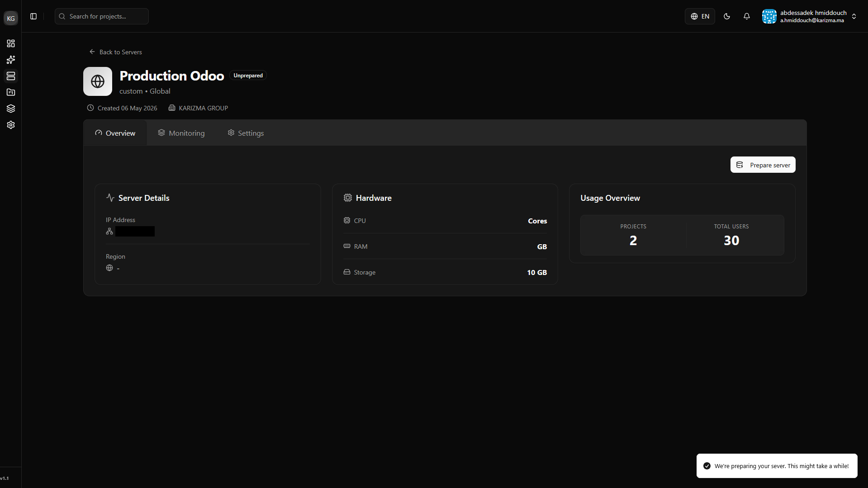This screenshot has width=868, height=488.
Task: Click the CPU row icon
Action: (347, 220)
